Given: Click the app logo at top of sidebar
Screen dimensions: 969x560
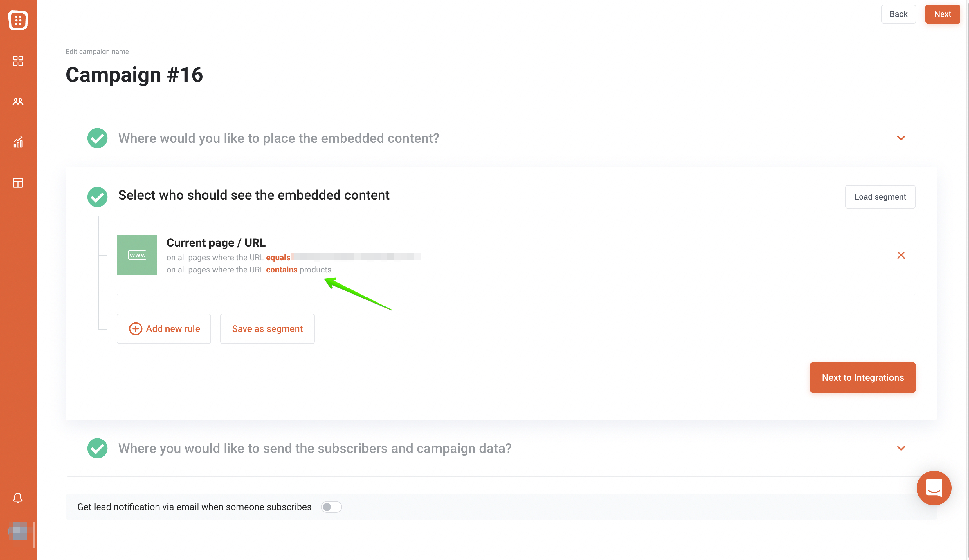Looking at the screenshot, I should (x=18, y=20).
